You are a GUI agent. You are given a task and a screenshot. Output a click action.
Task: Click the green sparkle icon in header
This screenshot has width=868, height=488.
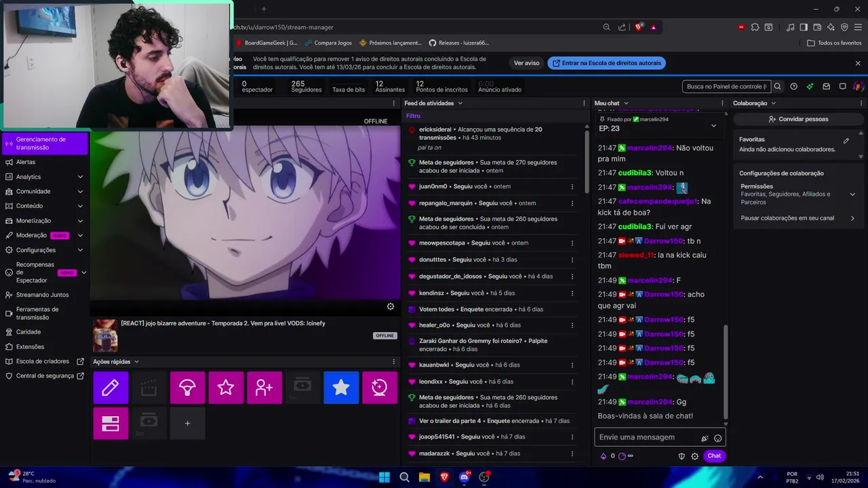pyautogui.click(x=810, y=87)
